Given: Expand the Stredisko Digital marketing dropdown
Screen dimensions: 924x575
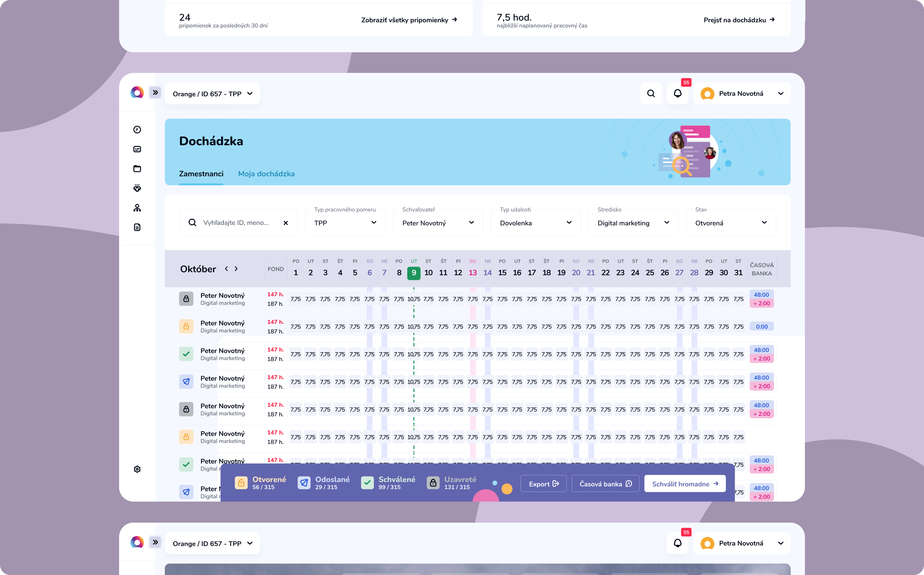Looking at the screenshot, I should [633, 223].
